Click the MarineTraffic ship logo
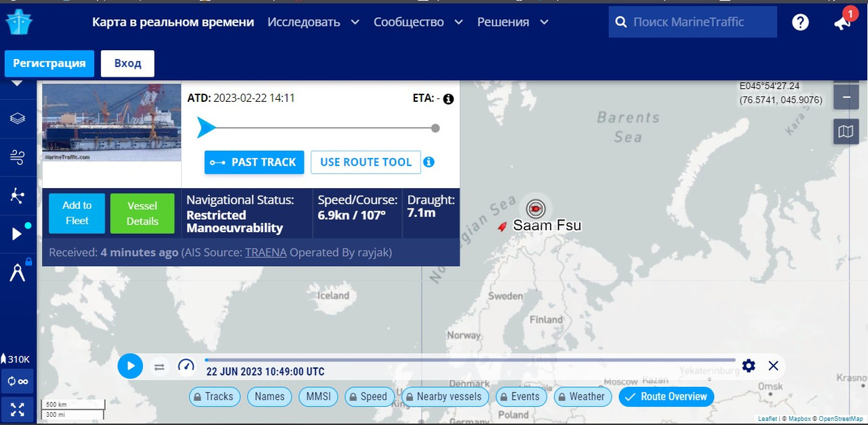The height and width of the screenshot is (425, 868). click(18, 22)
